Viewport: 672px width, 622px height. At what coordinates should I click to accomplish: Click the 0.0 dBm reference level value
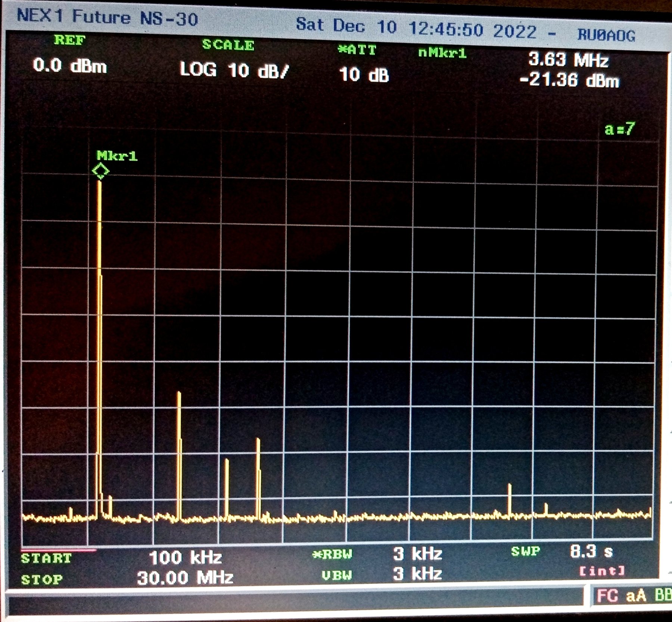tap(70, 66)
